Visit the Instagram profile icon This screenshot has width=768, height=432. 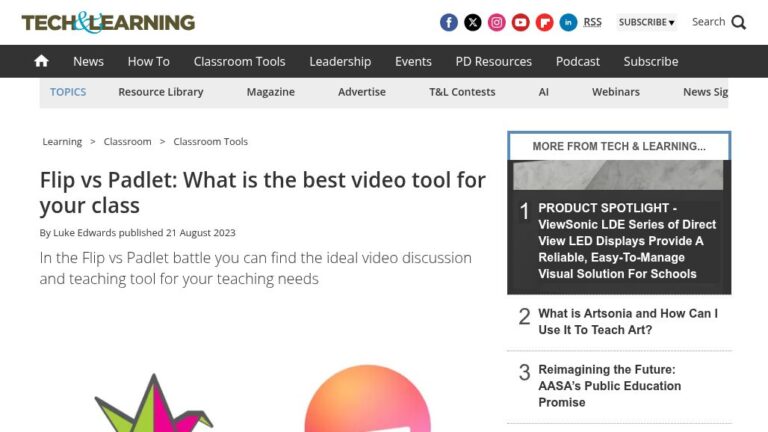click(x=497, y=23)
